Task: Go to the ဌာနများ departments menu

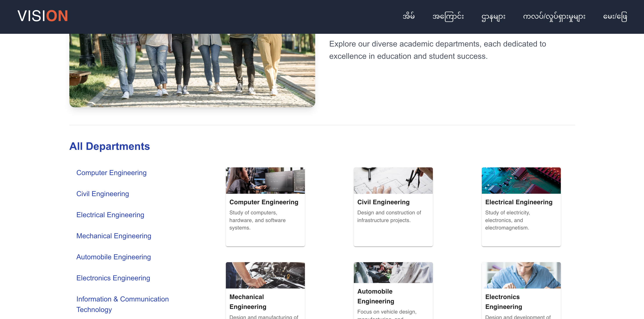Action: point(493,16)
